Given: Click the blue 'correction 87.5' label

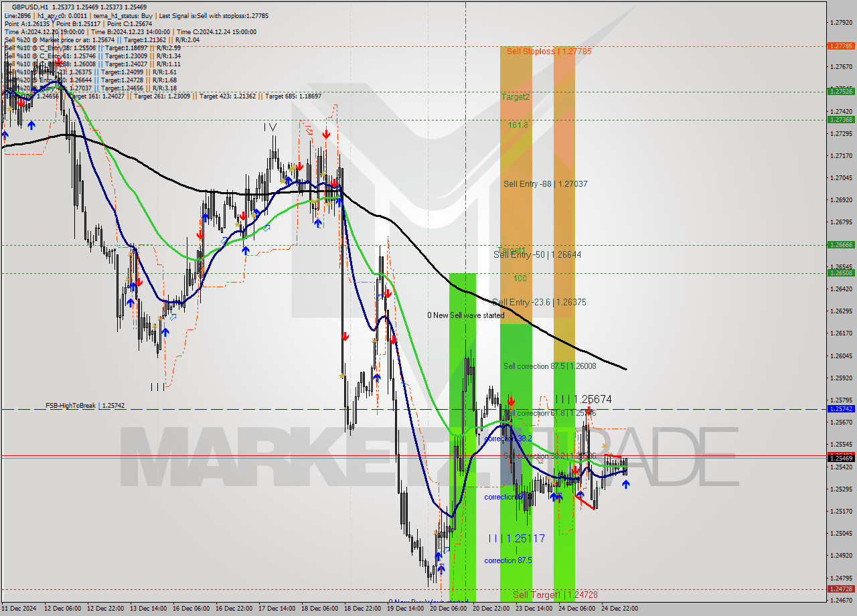Looking at the screenshot, I should (x=508, y=560).
